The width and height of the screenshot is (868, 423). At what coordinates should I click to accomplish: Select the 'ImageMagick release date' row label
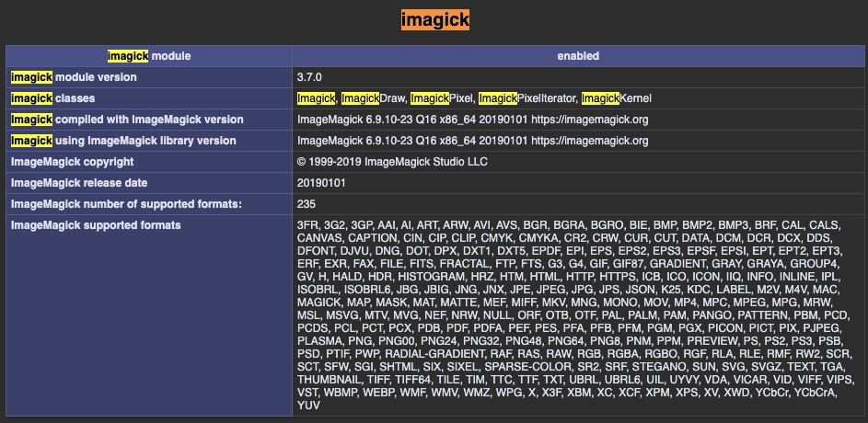pyautogui.click(x=79, y=183)
